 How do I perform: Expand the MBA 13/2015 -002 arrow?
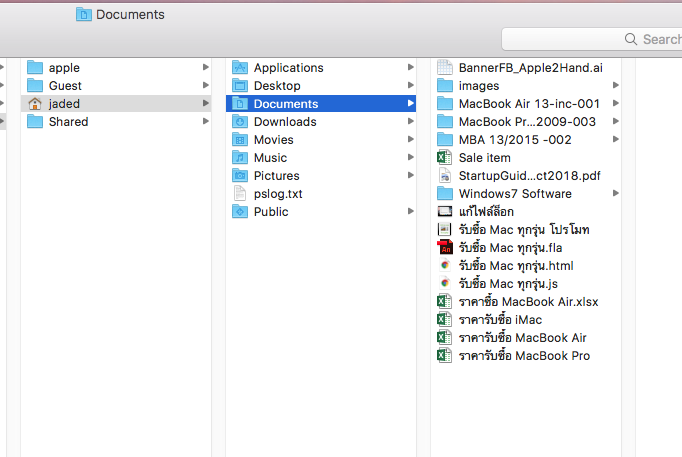pos(616,140)
